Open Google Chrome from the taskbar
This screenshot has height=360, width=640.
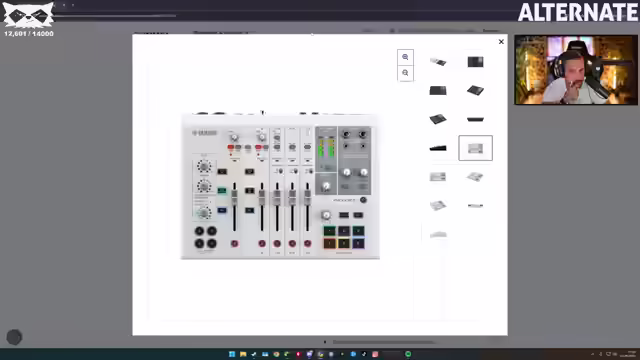(x=276, y=354)
